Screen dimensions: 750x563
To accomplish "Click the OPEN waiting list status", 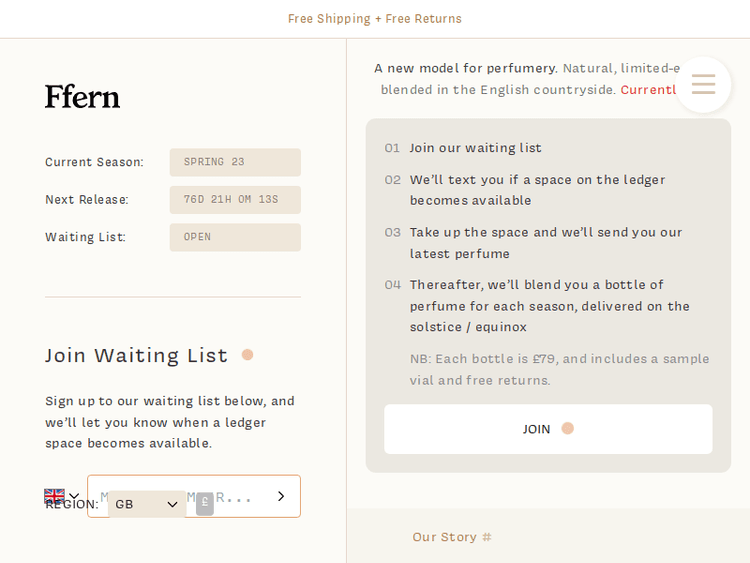I will coord(235,237).
